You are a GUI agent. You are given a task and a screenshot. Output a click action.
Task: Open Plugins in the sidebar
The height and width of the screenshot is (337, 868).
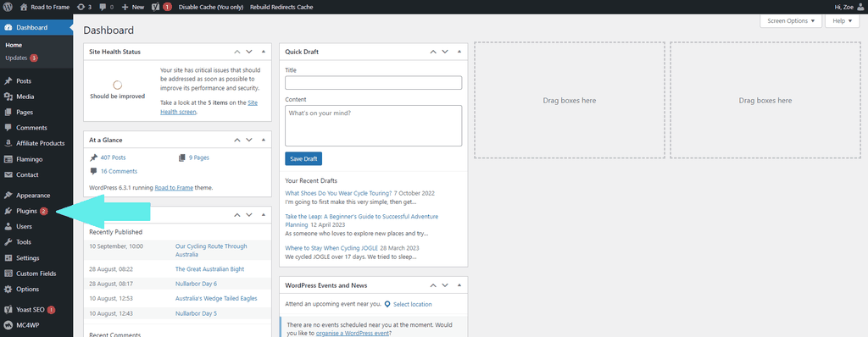pos(26,211)
